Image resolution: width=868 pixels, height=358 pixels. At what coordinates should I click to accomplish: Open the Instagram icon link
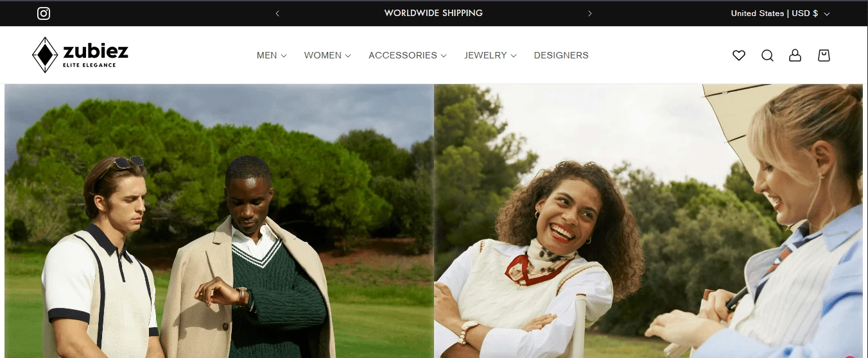[44, 13]
